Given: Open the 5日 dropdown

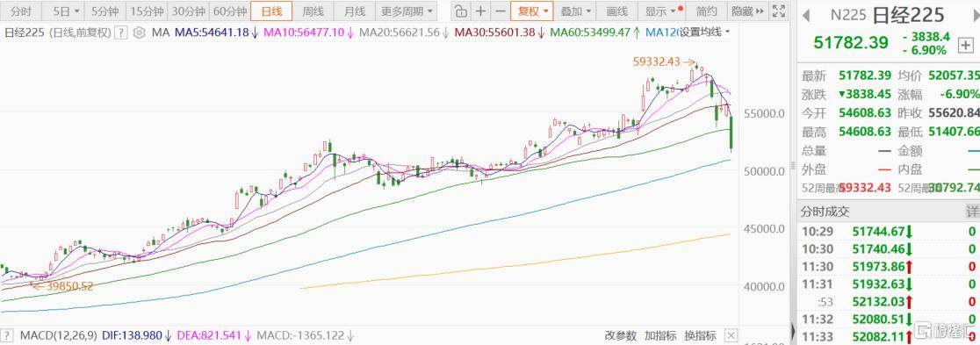Looking at the screenshot, I should 65,11.
